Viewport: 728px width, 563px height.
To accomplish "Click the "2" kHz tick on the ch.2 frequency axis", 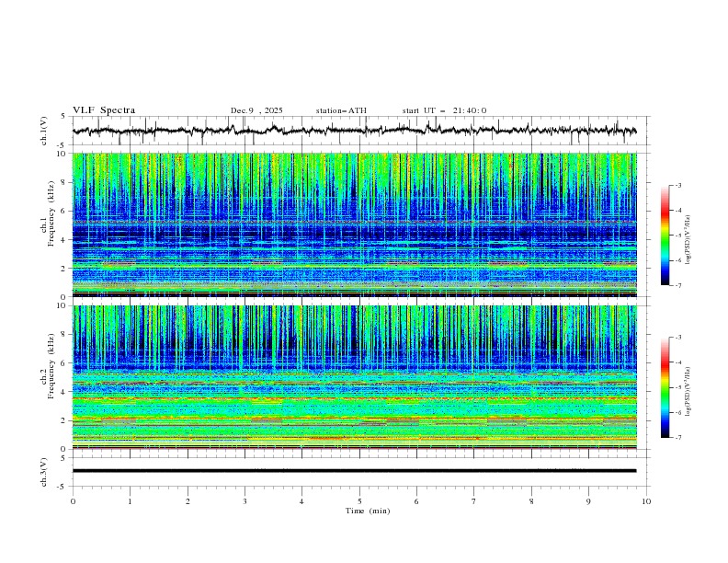I will tap(65, 420).
